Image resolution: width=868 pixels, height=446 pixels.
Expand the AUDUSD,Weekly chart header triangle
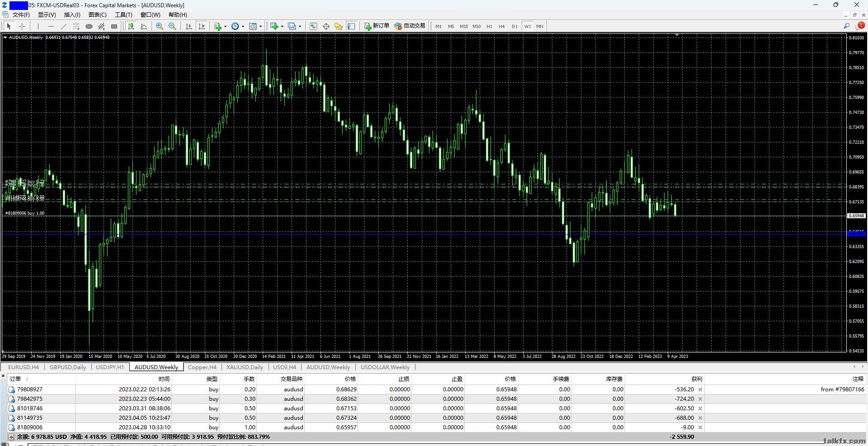click(x=5, y=38)
